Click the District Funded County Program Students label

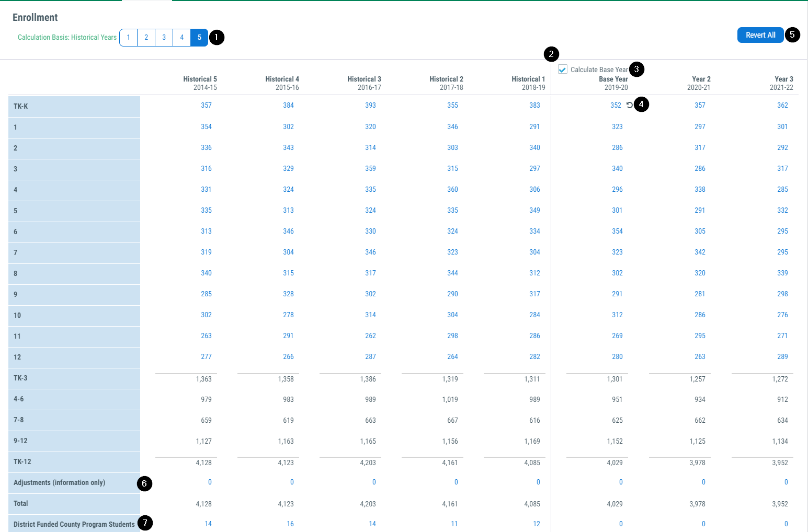point(74,524)
